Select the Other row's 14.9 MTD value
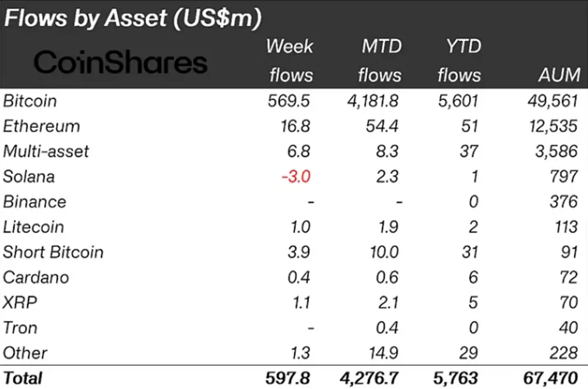The width and height of the screenshot is (588, 389). click(x=385, y=353)
